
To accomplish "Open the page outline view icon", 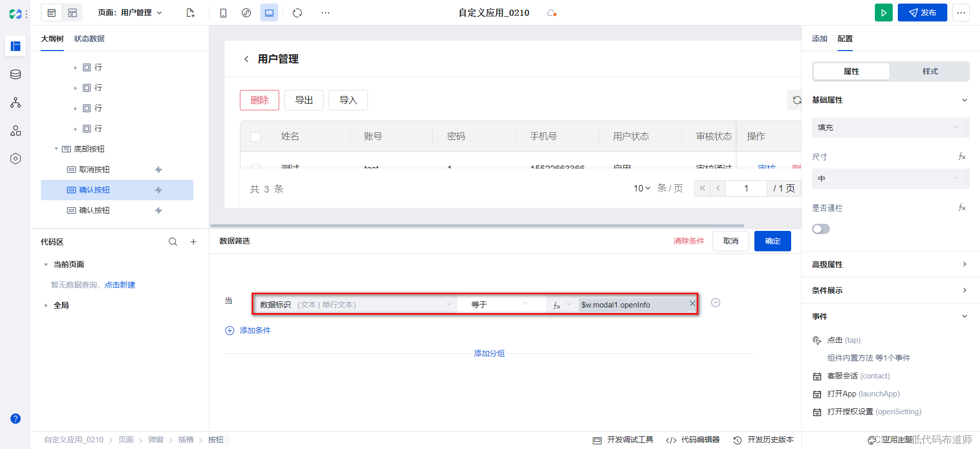I will (x=52, y=13).
